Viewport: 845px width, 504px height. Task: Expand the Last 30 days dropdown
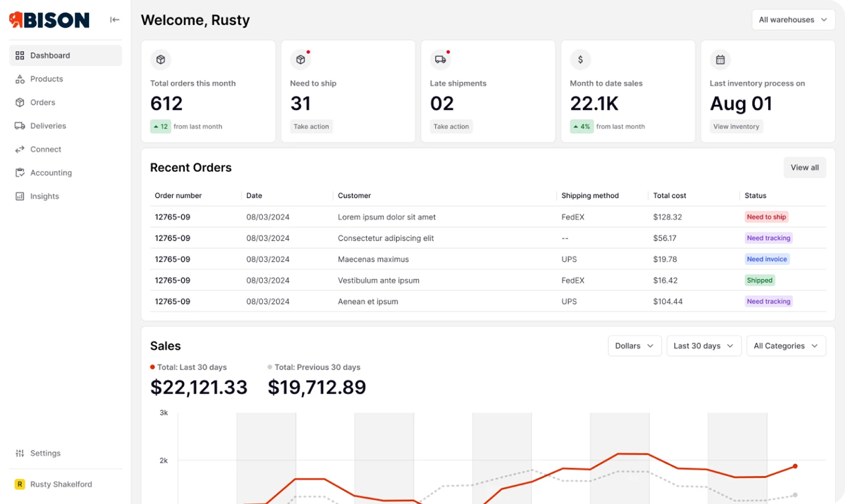click(x=703, y=345)
